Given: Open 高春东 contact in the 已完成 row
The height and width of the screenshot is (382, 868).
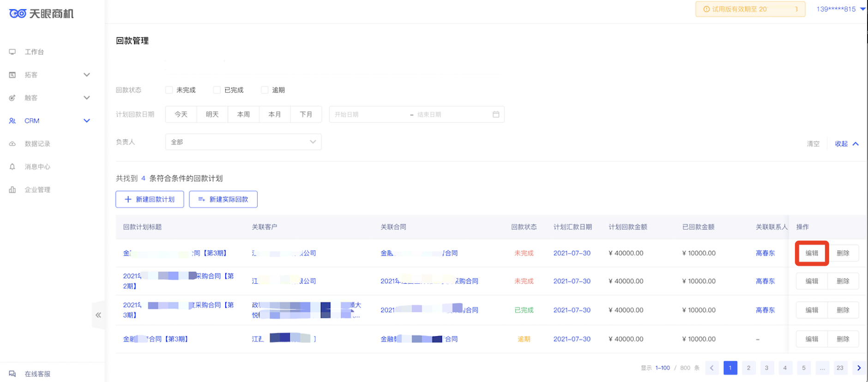Looking at the screenshot, I should (x=765, y=310).
